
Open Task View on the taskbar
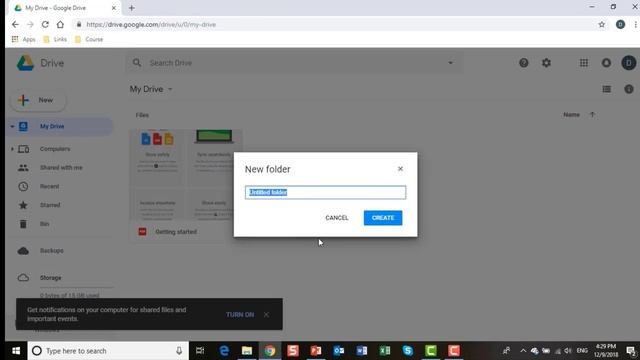(200, 351)
